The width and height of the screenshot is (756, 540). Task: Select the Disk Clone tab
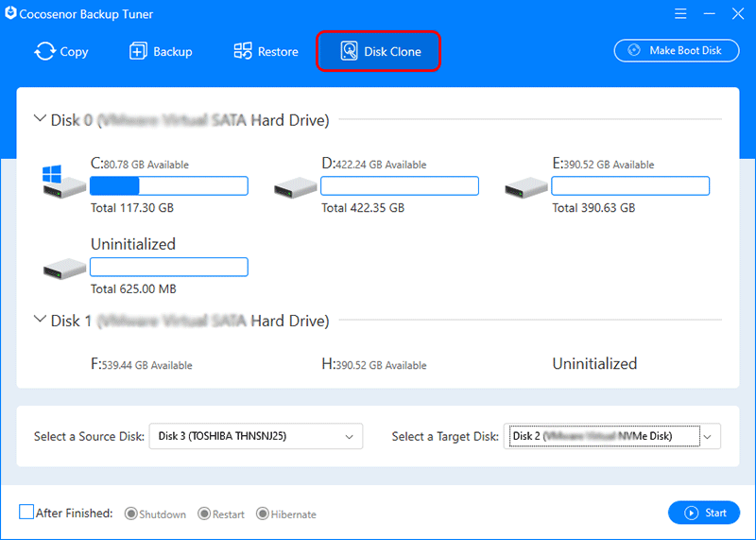click(379, 51)
